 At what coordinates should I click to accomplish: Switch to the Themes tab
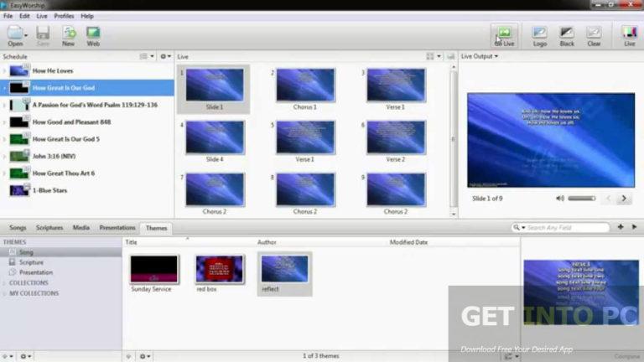pos(157,228)
